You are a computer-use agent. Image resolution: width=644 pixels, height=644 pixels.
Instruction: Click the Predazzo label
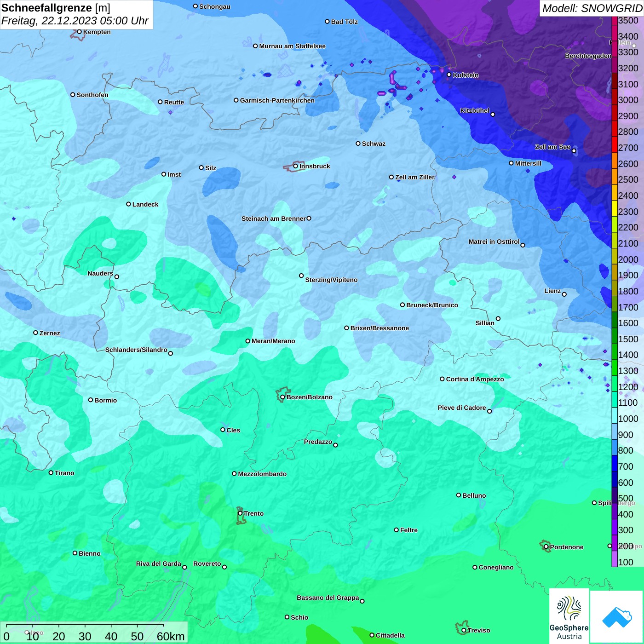tap(318, 442)
